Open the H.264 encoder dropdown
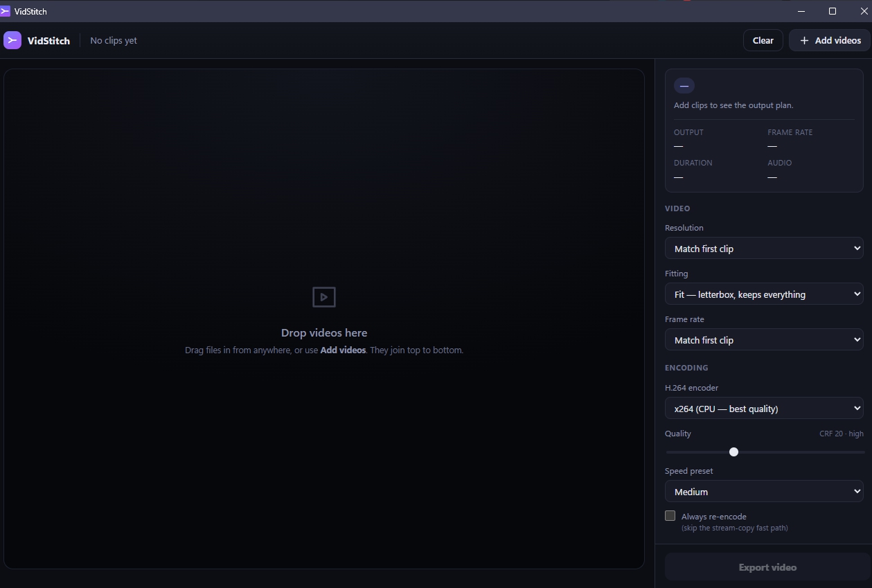Screen dimensions: 872x588 coord(764,409)
